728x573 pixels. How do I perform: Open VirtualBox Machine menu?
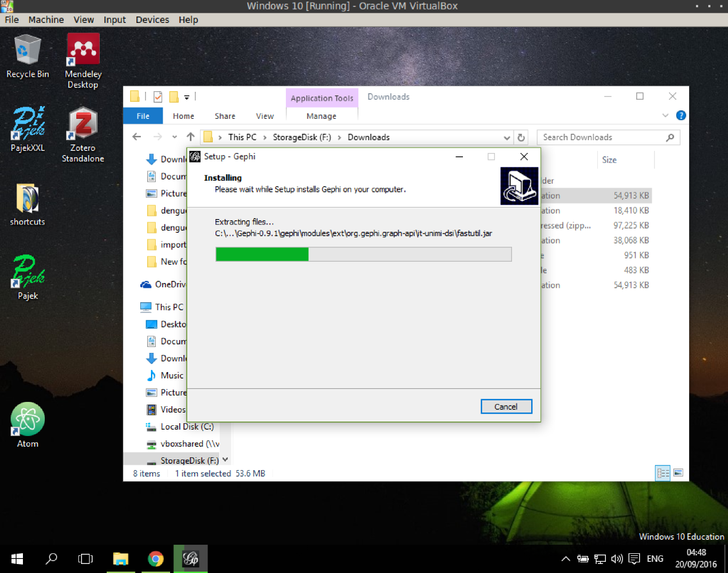(46, 20)
